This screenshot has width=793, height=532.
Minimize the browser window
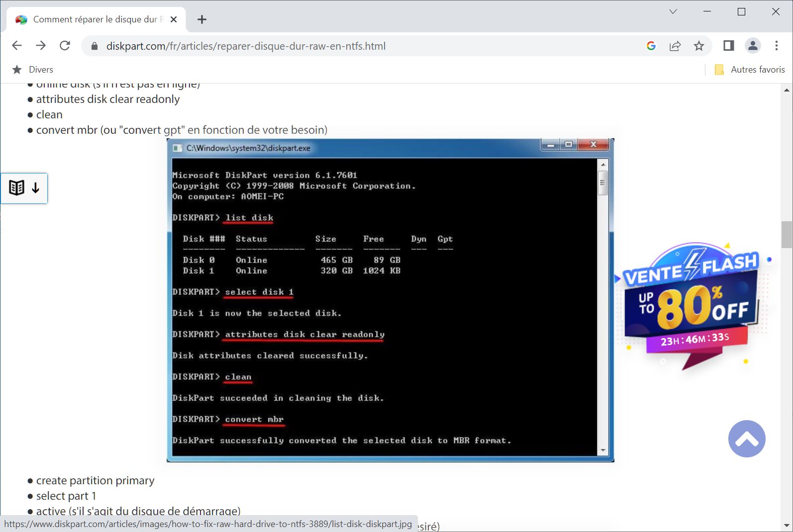click(707, 11)
